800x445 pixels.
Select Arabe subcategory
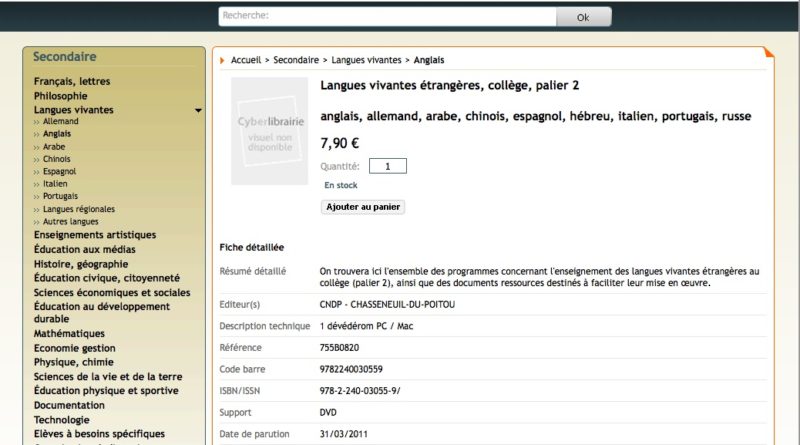click(54, 146)
